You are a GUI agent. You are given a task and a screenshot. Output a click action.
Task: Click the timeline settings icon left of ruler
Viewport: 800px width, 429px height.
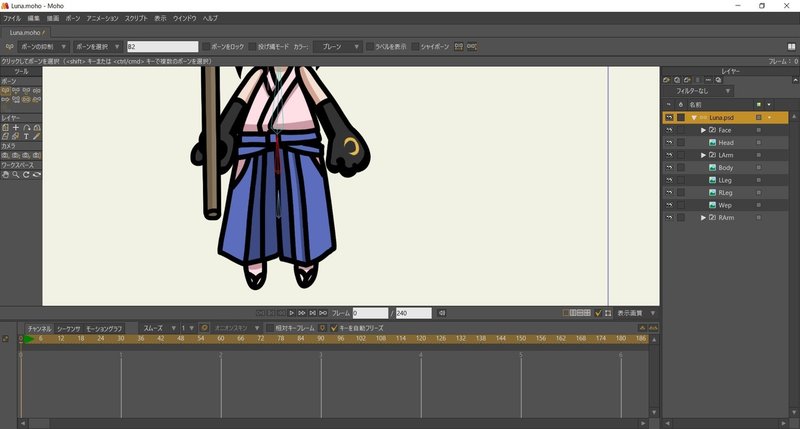[x=6, y=339]
